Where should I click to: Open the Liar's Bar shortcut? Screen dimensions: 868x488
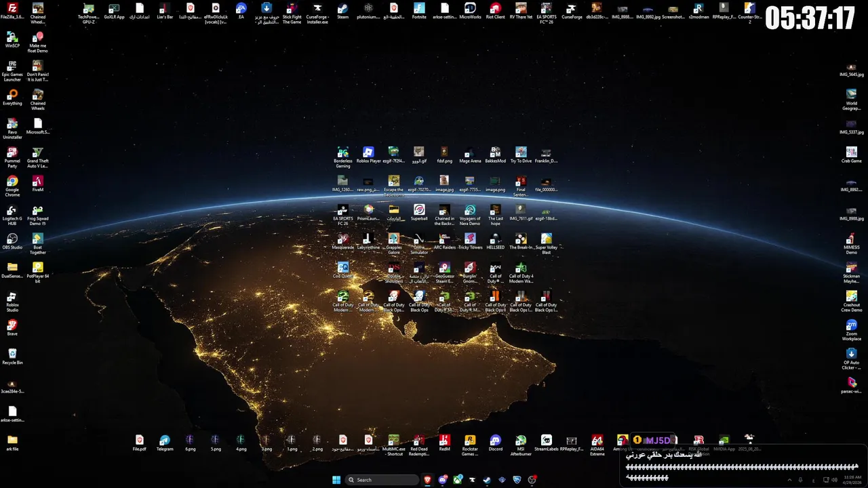[x=165, y=11]
